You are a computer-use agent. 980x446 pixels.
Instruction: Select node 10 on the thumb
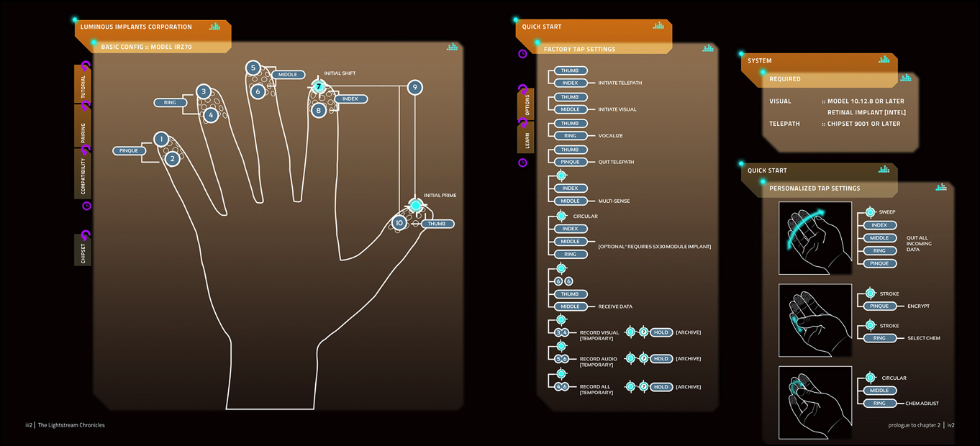[x=399, y=223]
